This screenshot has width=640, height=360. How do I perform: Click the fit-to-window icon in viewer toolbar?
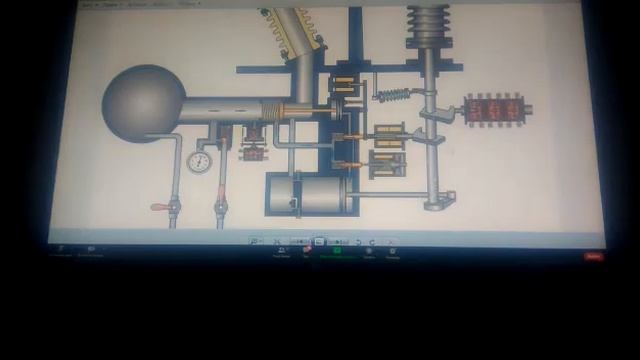(x=277, y=242)
